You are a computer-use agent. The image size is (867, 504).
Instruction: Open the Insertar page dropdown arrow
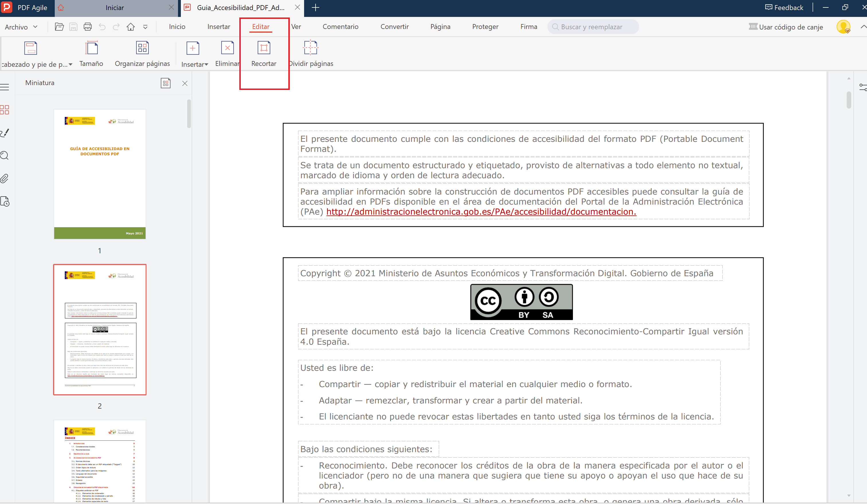click(206, 65)
